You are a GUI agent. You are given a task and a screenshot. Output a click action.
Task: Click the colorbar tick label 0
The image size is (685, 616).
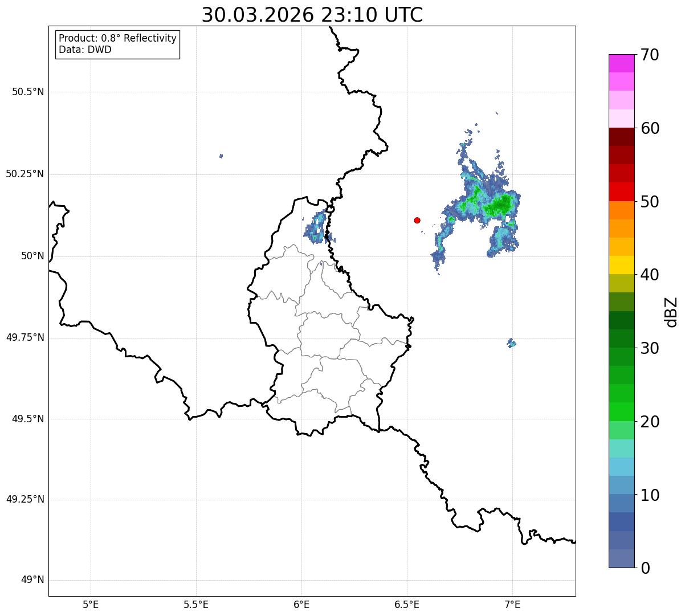pyautogui.click(x=645, y=568)
